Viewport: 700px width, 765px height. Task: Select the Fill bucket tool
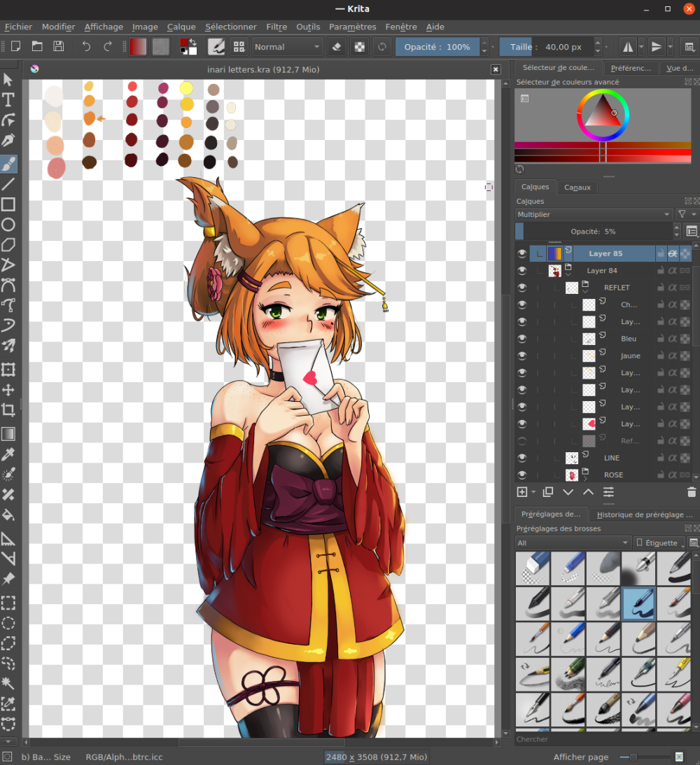point(8,514)
